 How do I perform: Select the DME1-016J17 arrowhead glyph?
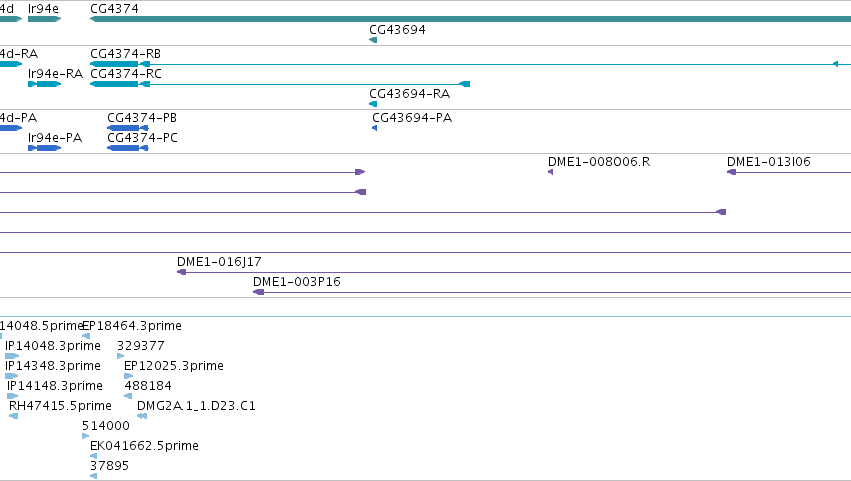(x=182, y=272)
